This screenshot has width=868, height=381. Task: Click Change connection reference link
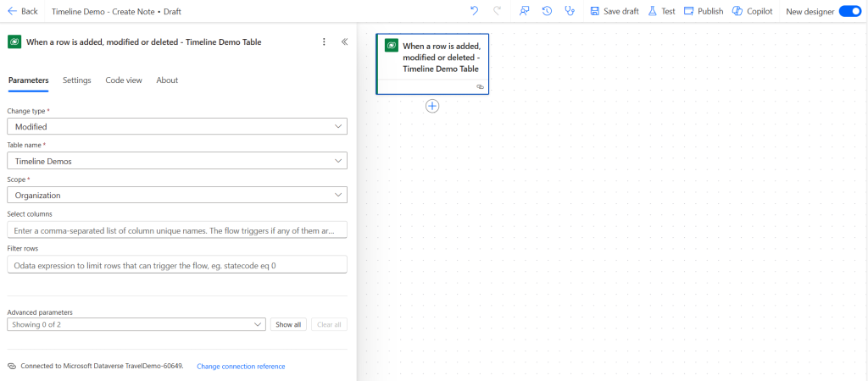tap(241, 367)
